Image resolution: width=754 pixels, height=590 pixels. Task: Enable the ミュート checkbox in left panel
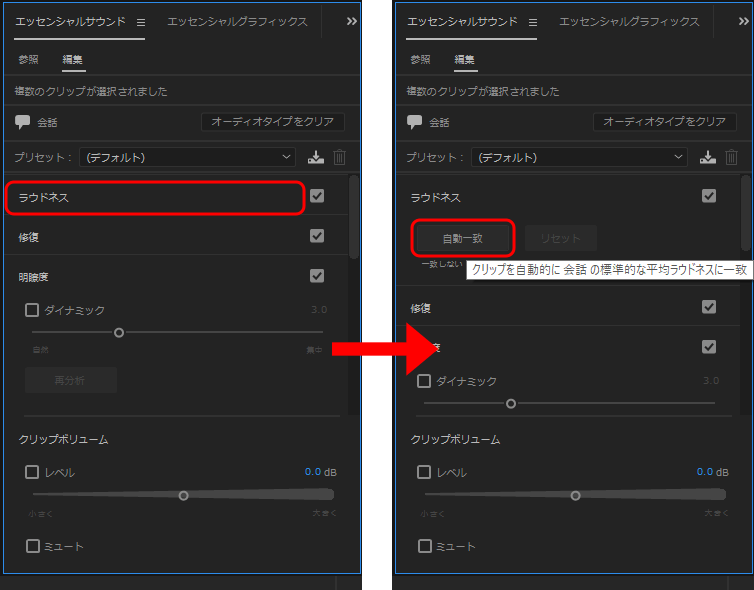point(33,546)
